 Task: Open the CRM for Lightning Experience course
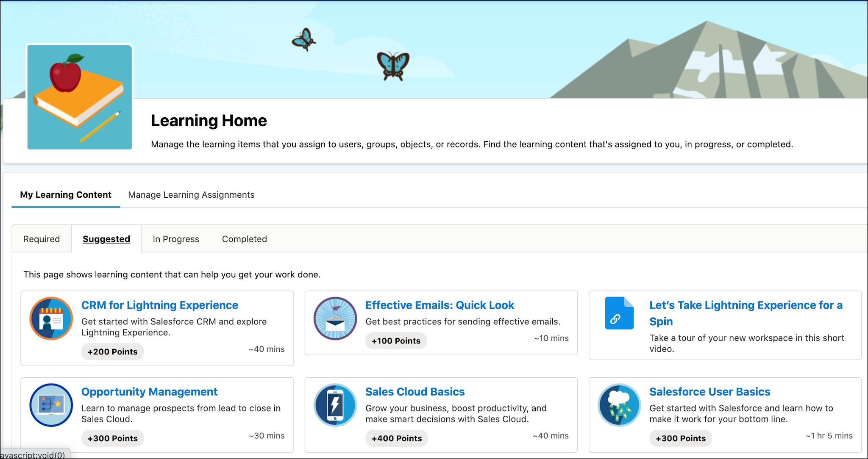(160, 305)
